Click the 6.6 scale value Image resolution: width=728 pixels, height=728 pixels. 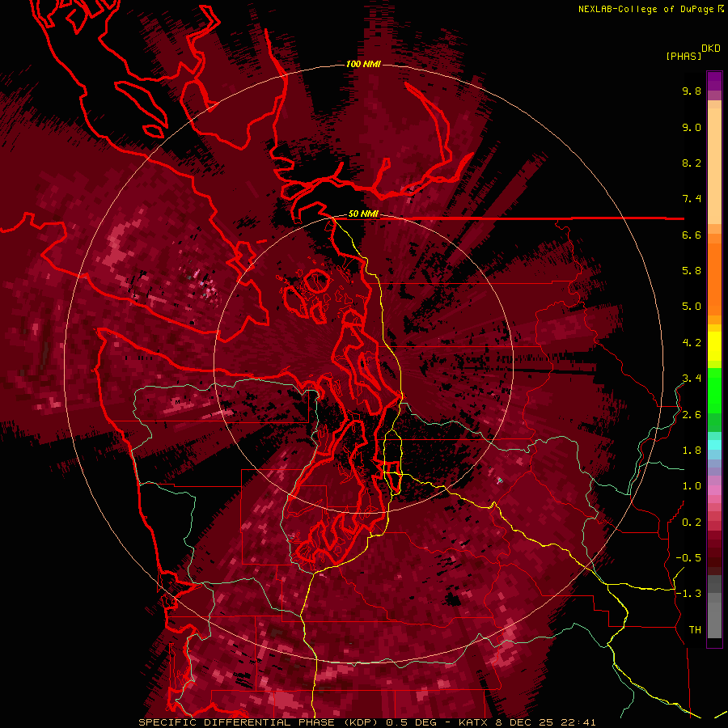click(692, 235)
